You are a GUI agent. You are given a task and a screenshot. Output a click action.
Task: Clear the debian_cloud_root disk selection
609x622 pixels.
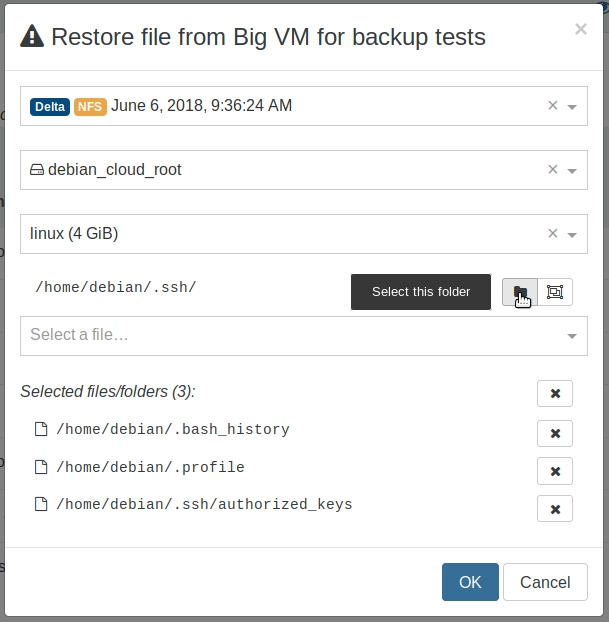coord(553,169)
